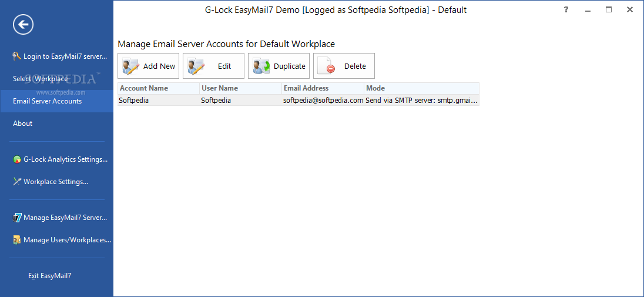Screen dimensions: 644x297
Task: Click the Delete button label
Action: (355, 66)
